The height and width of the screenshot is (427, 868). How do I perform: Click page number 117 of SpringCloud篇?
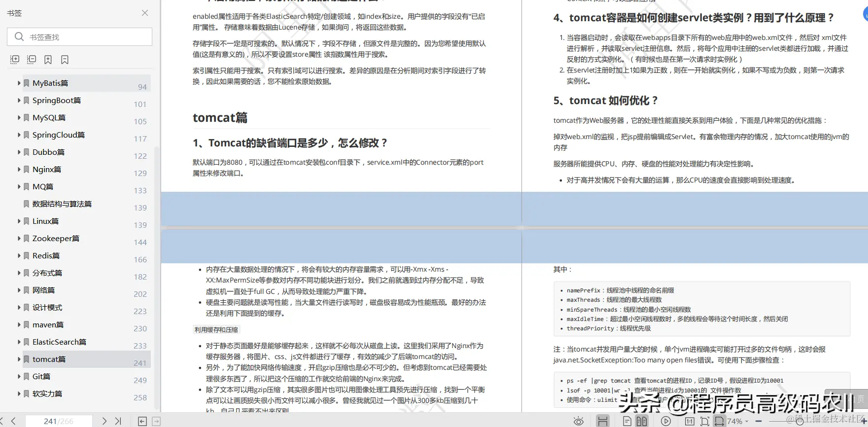140,139
